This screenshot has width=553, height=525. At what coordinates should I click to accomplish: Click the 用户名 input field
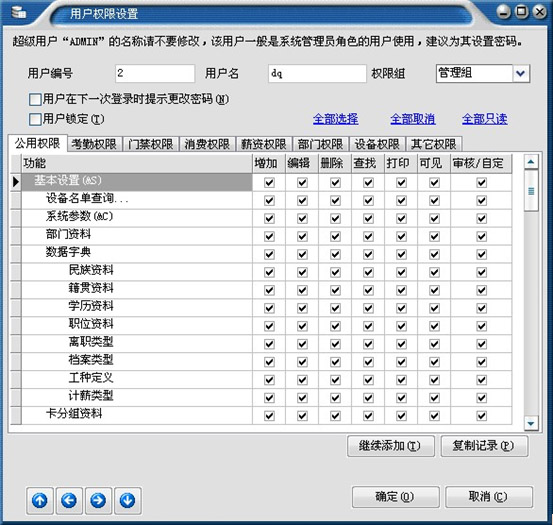pos(317,73)
